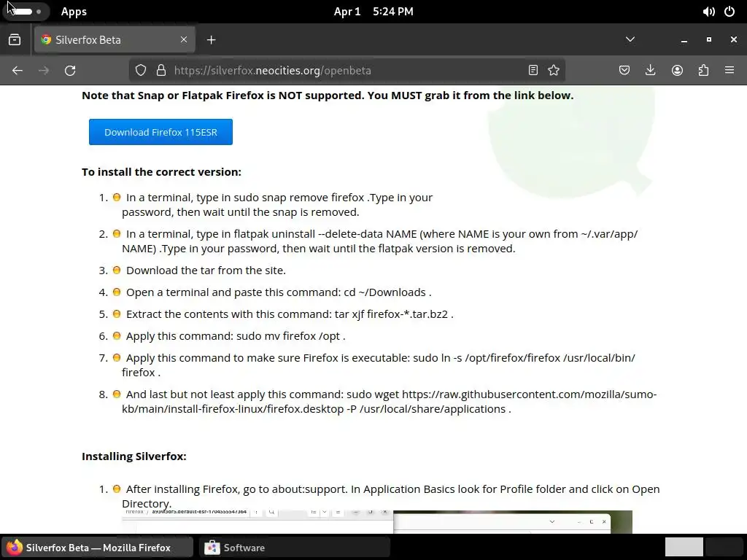
Task: Bookmark this page with the star
Action: tap(554, 71)
